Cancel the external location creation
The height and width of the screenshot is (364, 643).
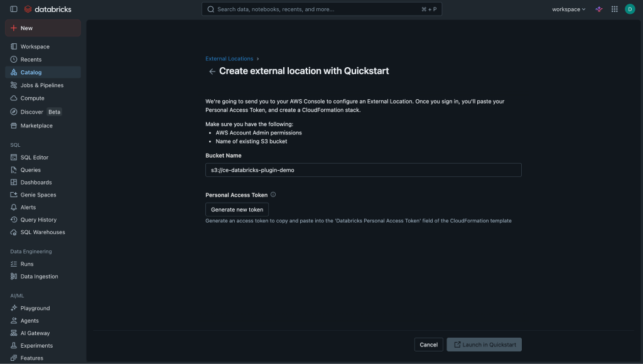428,345
